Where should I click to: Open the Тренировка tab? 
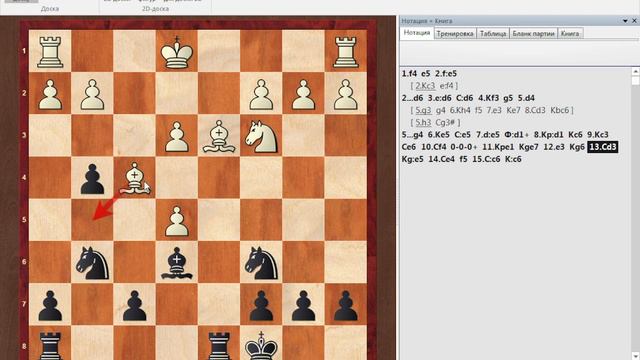[455, 33]
